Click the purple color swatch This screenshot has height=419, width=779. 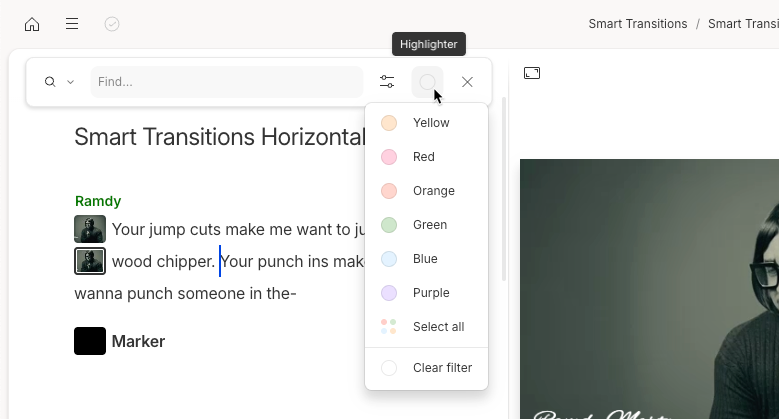pyautogui.click(x=389, y=293)
